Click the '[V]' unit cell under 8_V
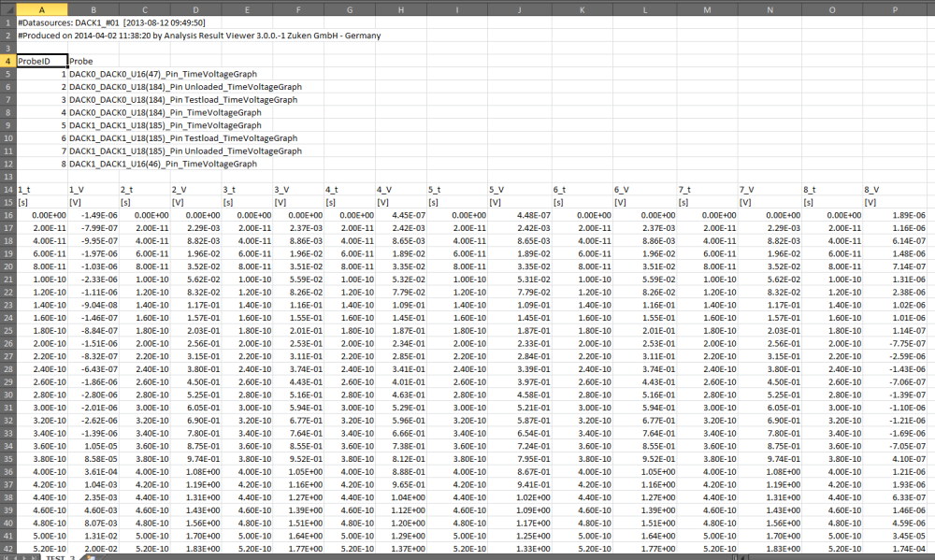The height and width of the screenshot is (560, 935). (895, 202)
